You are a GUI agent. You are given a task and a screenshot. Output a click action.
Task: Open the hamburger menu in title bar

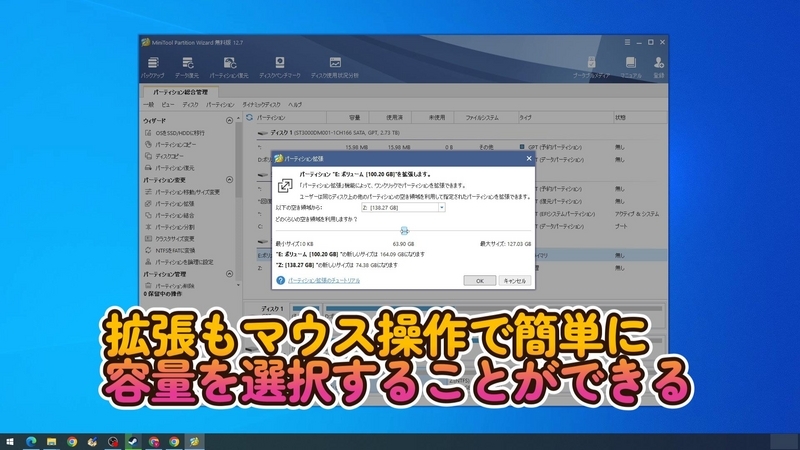pyautogui.click(x=627, y=42)
